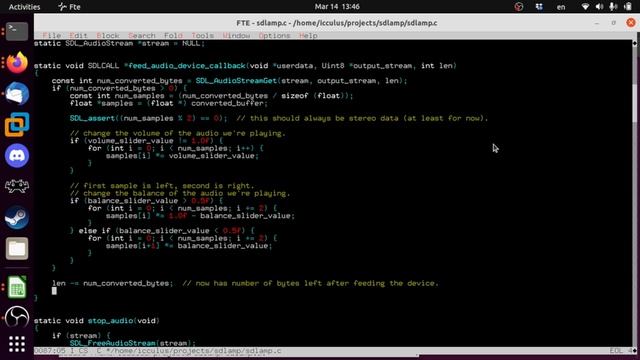Open the Help menu
This screenshot has height=360, width=640.
tap(308, 36)
